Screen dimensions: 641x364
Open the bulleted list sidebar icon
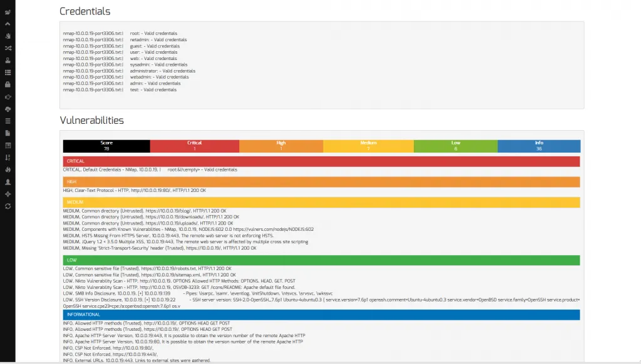pos(8,73)
